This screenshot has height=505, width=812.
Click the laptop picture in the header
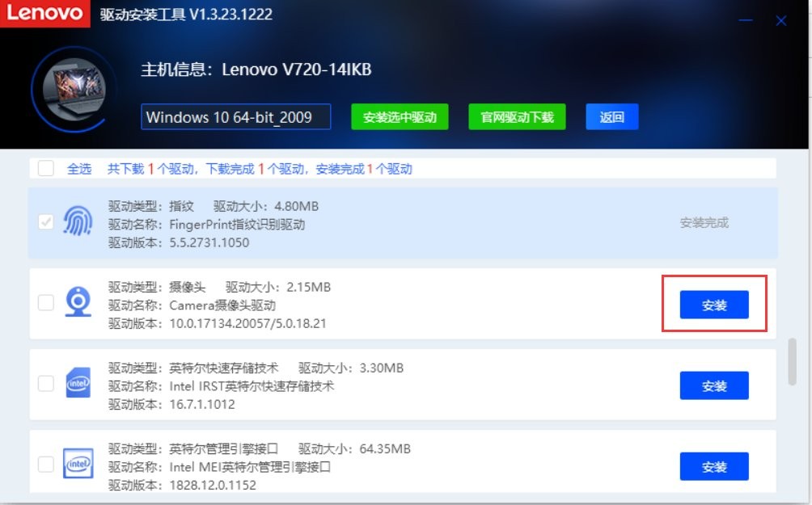coord(74,89)
